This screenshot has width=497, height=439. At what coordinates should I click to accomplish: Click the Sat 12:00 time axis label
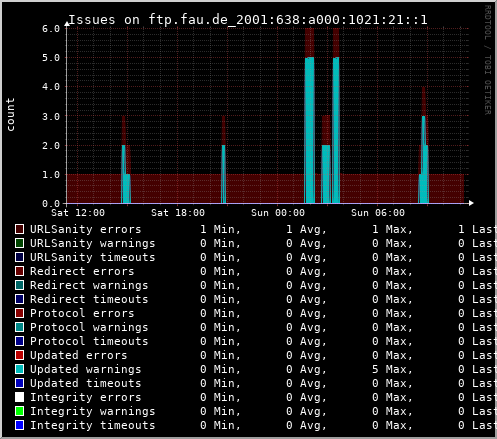[78, 213]
